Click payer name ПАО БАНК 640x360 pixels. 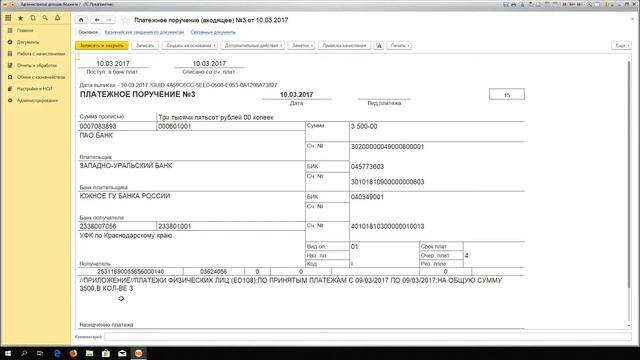tap(96, 136)
